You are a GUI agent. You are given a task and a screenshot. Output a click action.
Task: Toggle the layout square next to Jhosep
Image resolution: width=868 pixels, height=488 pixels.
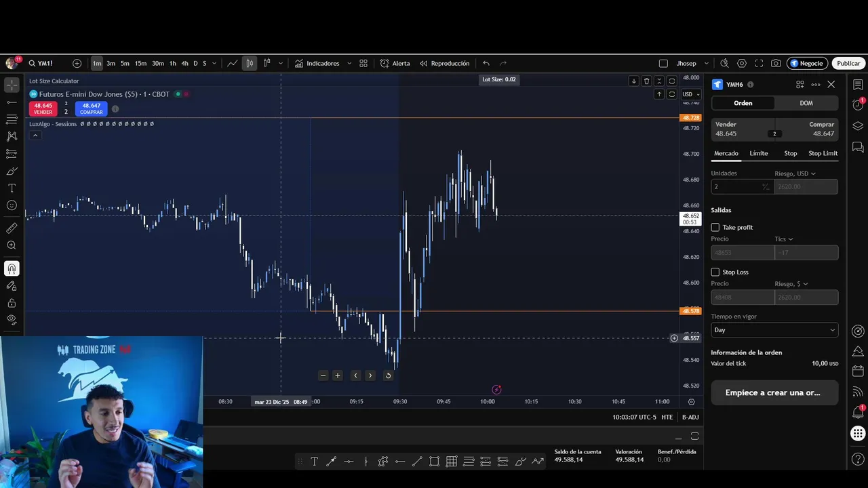663,63
